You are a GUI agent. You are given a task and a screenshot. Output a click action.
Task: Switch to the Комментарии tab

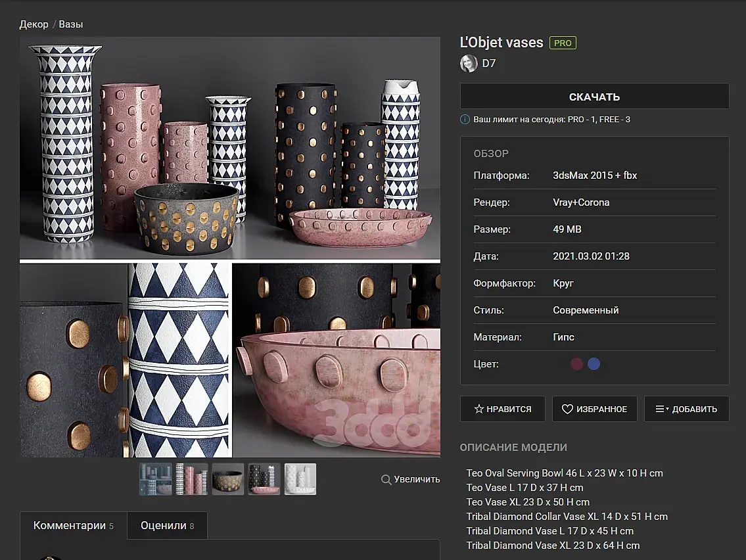[73, 525]
